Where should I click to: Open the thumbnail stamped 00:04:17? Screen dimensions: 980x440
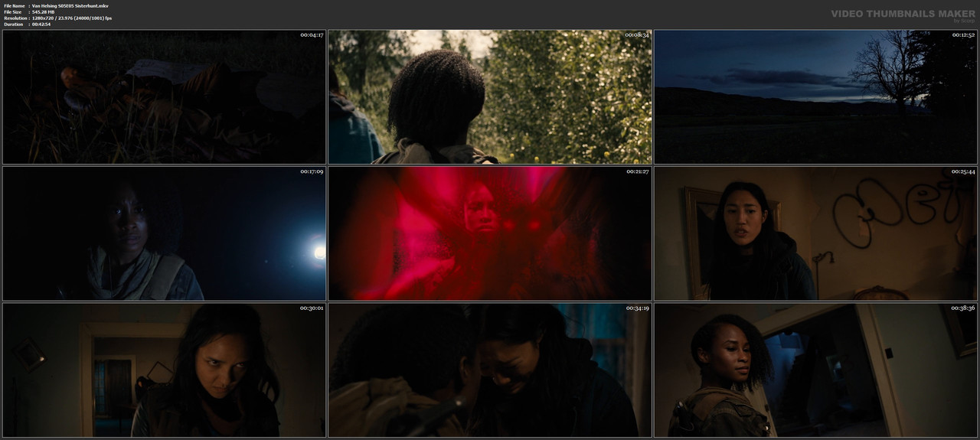coord(165,97)
